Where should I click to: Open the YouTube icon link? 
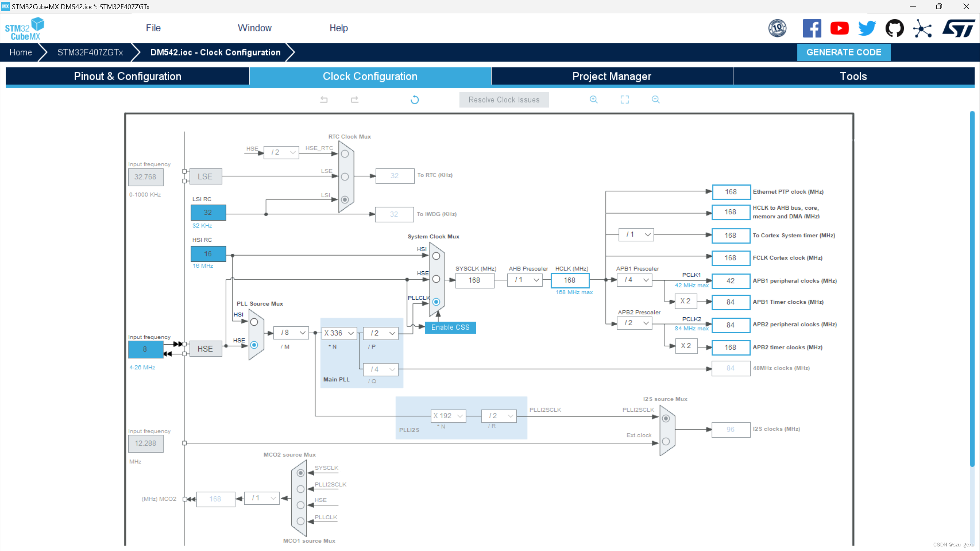(839, 28)
